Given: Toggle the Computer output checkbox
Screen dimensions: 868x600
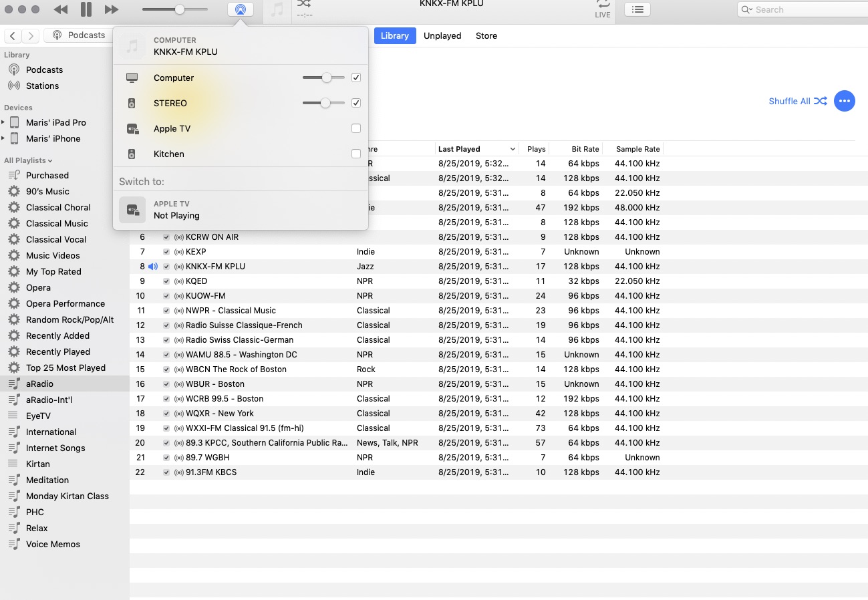Looking at the screenshot, I should [356, 78].
